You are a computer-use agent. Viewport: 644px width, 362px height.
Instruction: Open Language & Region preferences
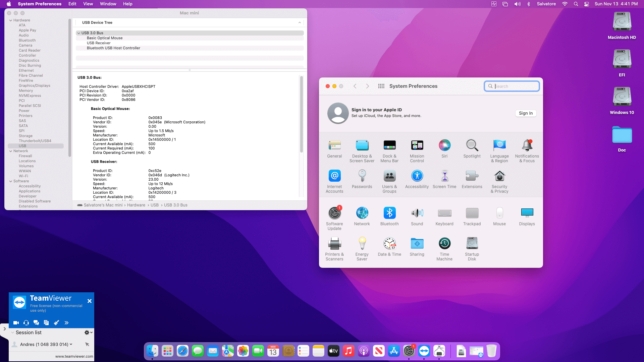click(499, 151)
